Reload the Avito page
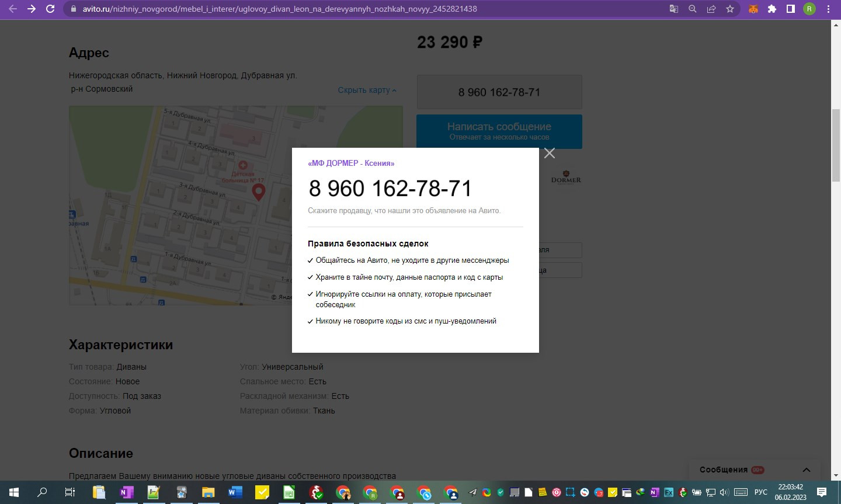The width and height of the screenshot is (841, 504). [50, 9]
